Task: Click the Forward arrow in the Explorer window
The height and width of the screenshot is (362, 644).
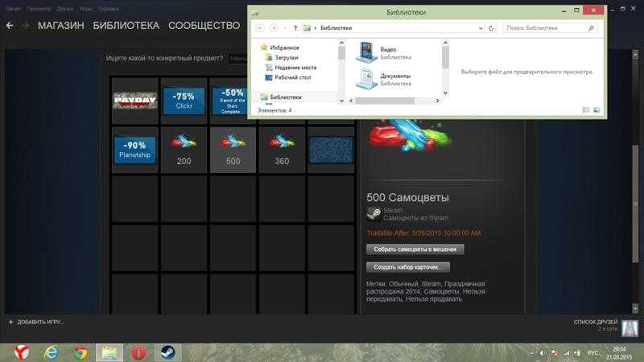Action: [274, 28]
